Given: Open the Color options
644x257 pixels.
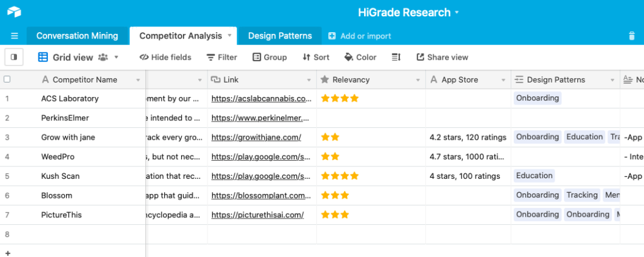Looking at the screenshot, I should (x=360, y=57).
